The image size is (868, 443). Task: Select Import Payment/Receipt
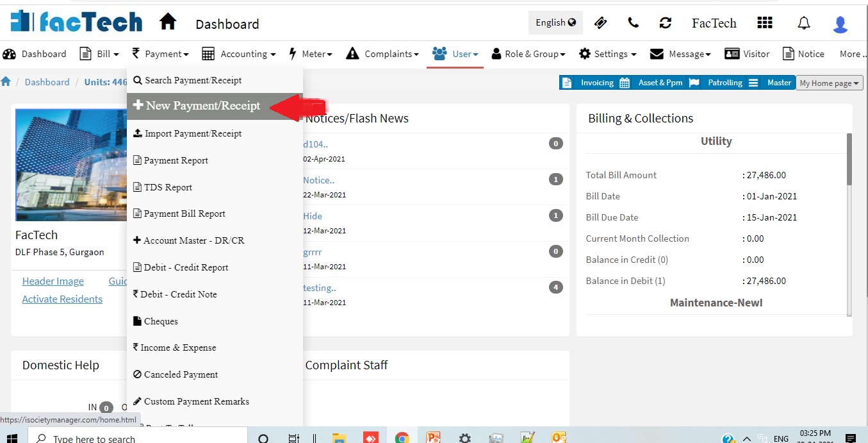coord(215,133)
